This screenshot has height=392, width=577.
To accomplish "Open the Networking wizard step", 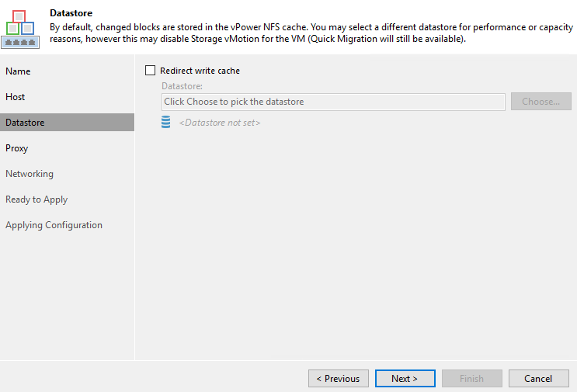I will (x=30, y=174).
